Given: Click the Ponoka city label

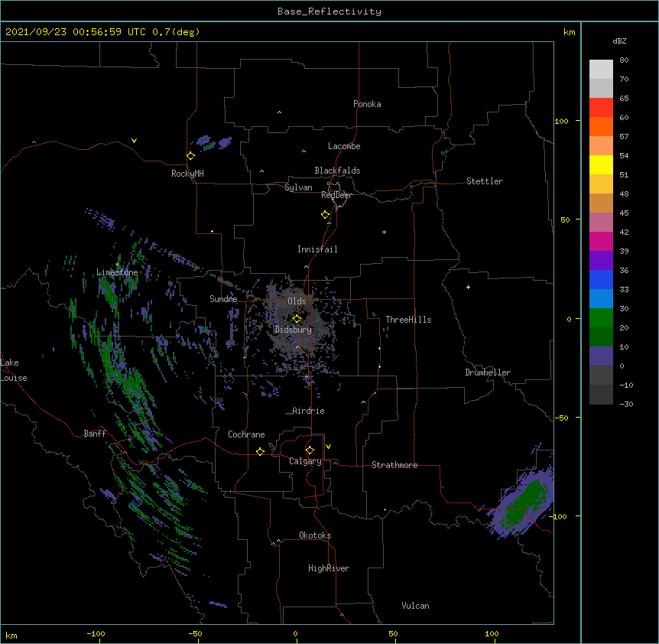Looking at the screenshot, I should pyautogui.click(x=367, y=104).
